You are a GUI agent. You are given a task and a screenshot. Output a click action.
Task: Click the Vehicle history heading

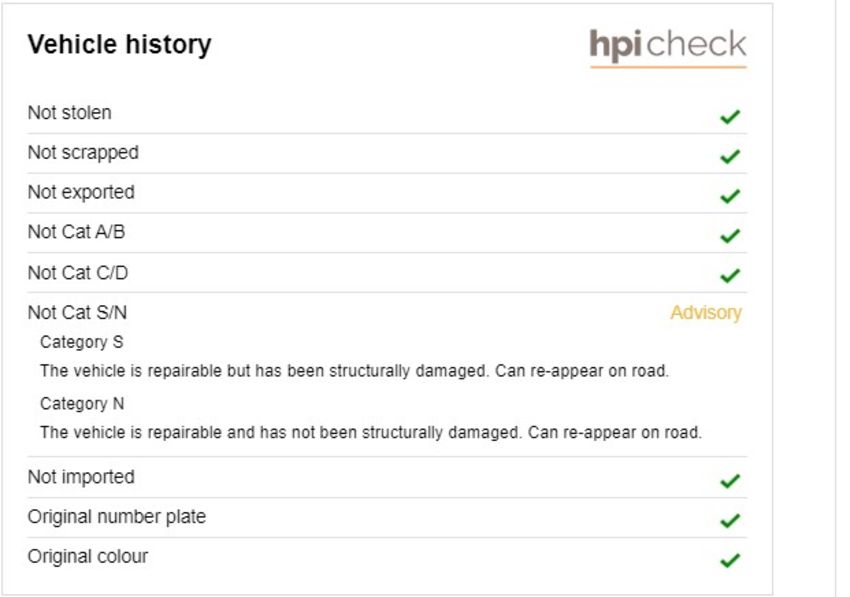click(119, 44)
